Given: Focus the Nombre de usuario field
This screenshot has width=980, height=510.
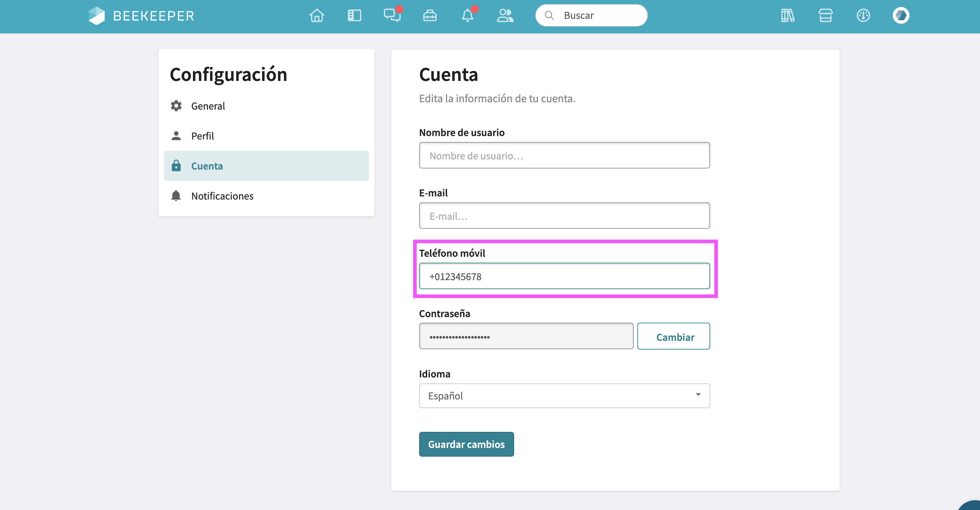Looking at the screenshot, I should (564, 156).
